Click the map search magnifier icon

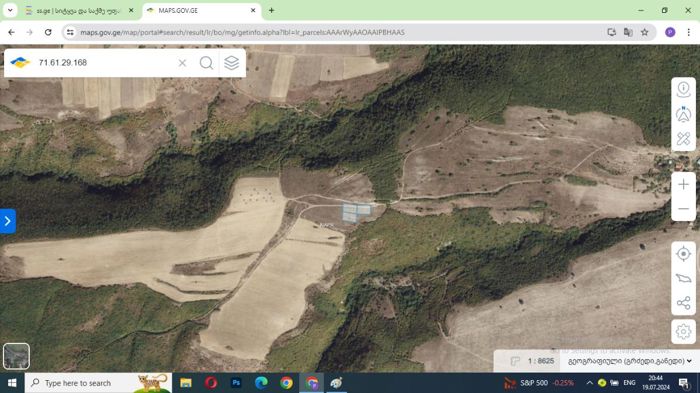(x=206, y=63)
